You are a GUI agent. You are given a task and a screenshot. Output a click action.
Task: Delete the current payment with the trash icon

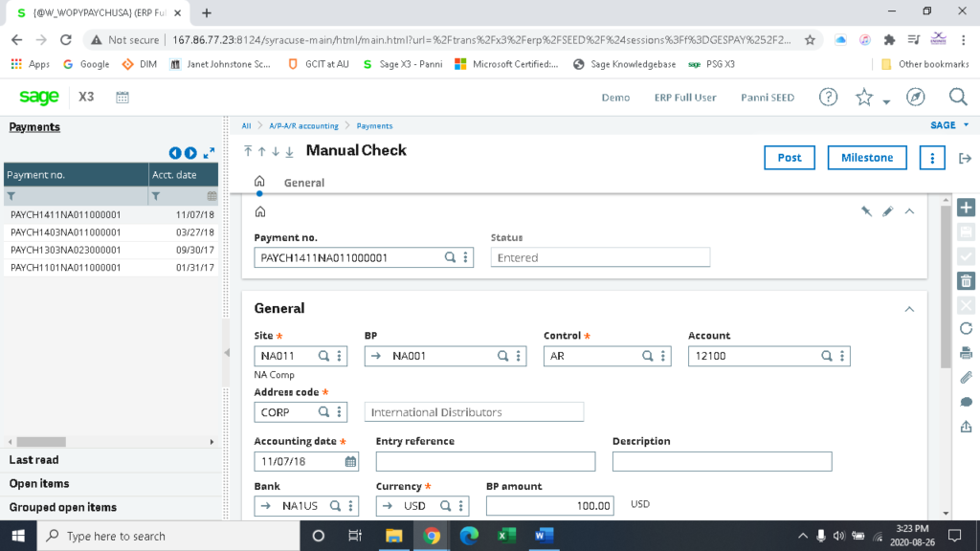pos(966,280)
